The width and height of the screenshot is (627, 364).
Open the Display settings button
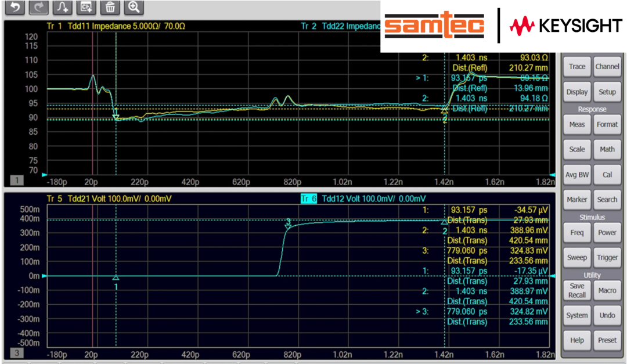click(577, 92)
